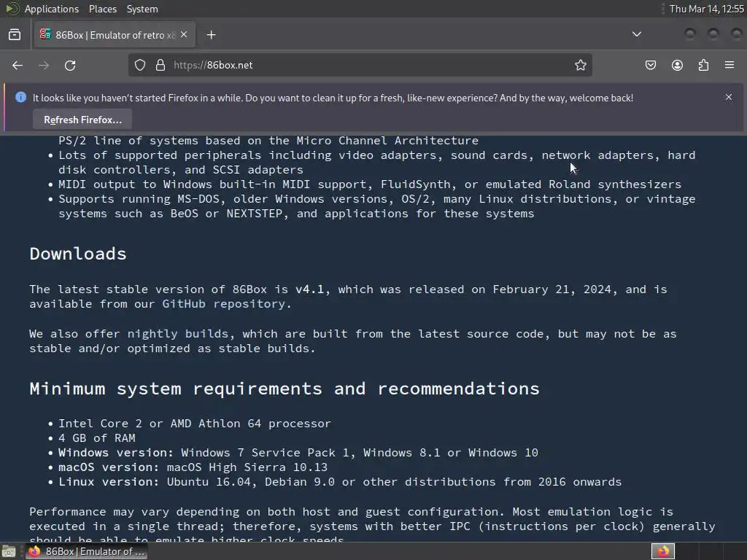Click the 'Windows version:' list item

coord(298,453)
